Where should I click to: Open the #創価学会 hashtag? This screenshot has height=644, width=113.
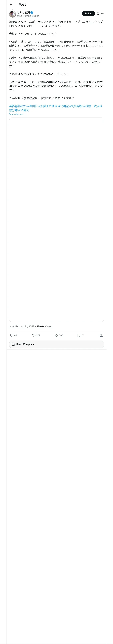[x=76, y=106]
